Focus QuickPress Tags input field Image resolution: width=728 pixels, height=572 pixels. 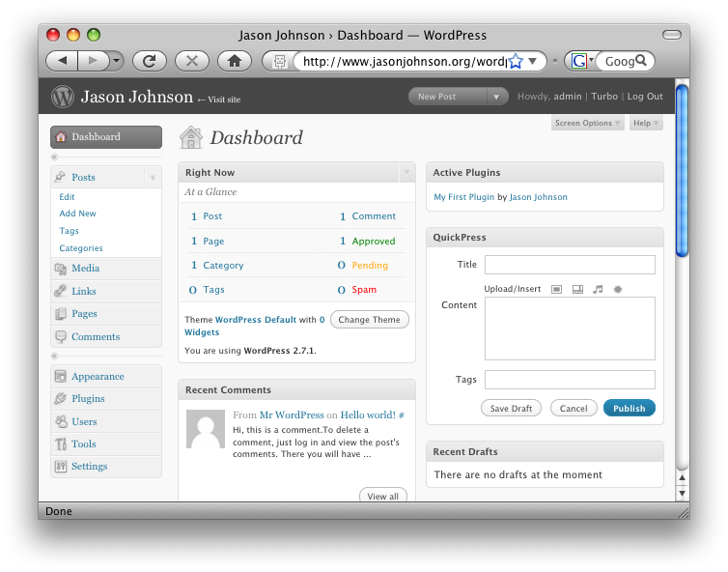point(570,380)
